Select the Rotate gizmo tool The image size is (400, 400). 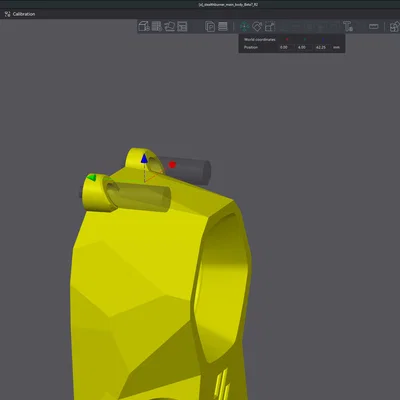(x=257, y=26)
